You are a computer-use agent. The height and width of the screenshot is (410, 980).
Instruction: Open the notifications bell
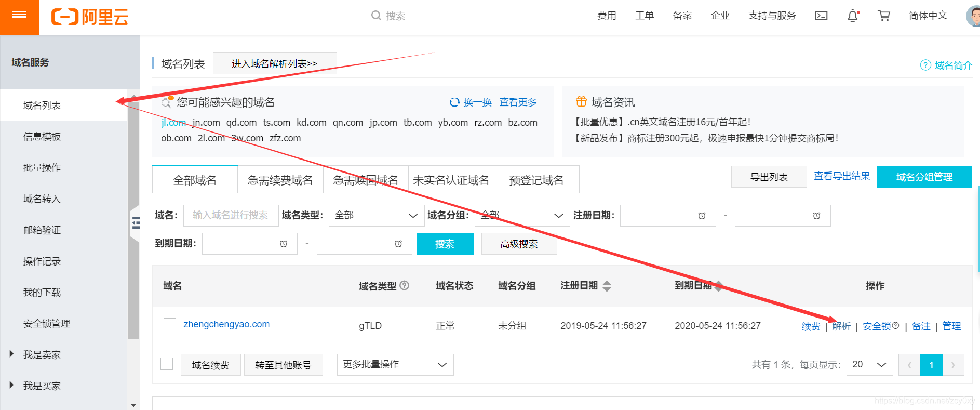(853, 16)
